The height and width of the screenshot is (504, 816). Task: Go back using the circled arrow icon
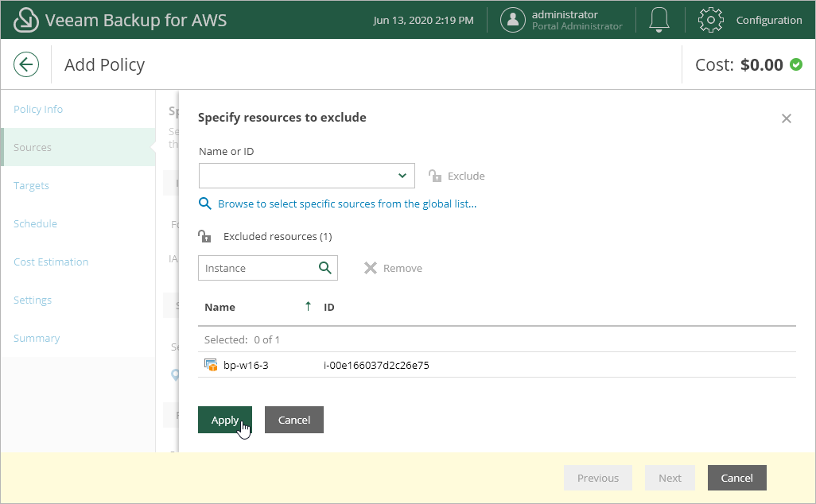click(x=26, y=64)
